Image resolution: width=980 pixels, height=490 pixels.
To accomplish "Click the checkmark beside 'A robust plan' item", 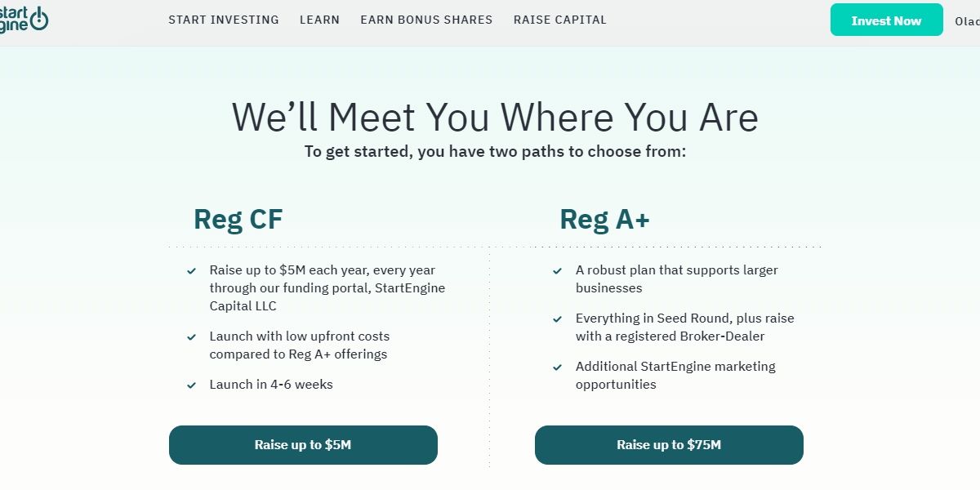I will tap(559, 270).
